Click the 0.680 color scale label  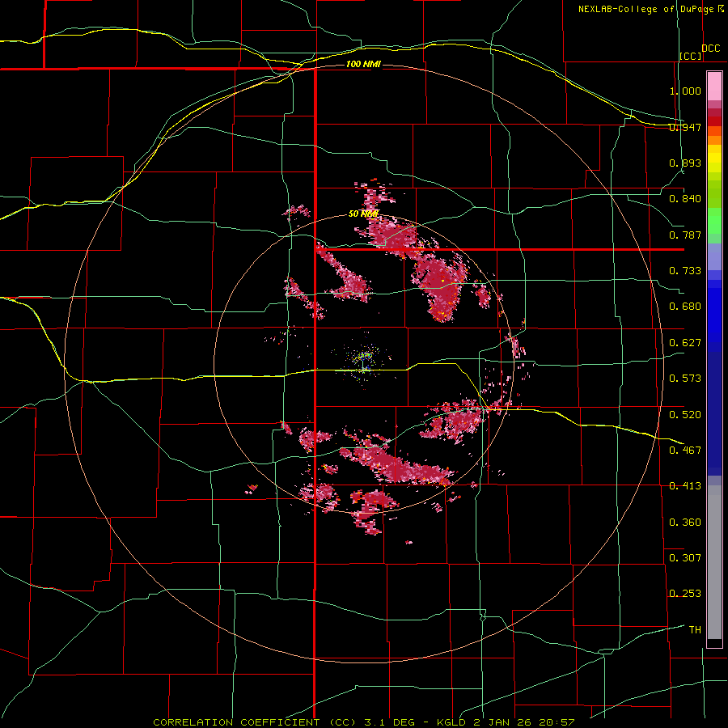click(685, 307)
